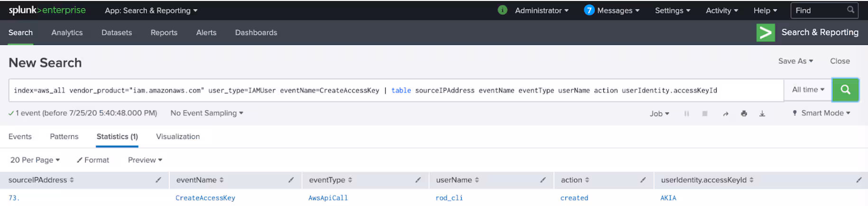Expand the Smart Mode dropdown

tap(822, 113)
